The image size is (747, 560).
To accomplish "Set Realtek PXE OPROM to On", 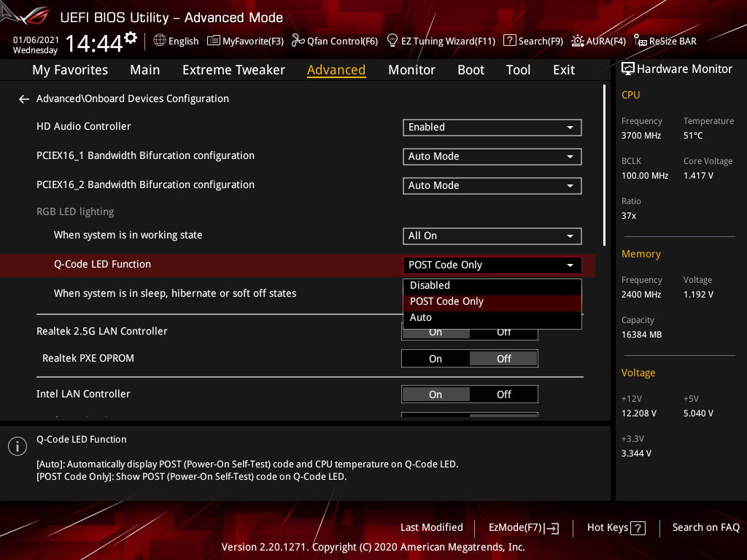I will [x=436, y=359].
